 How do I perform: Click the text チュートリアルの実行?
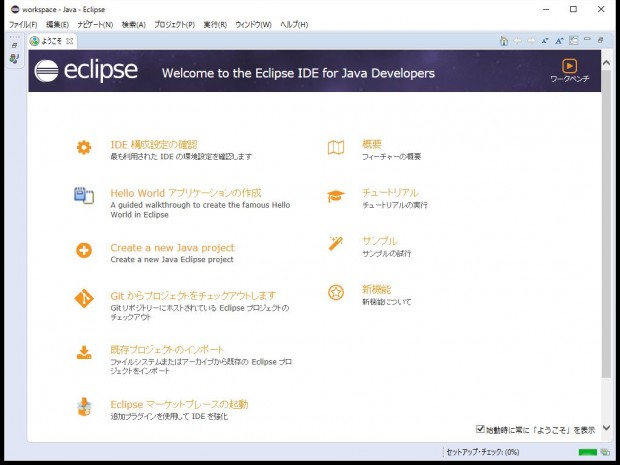(x=395, y=205)
